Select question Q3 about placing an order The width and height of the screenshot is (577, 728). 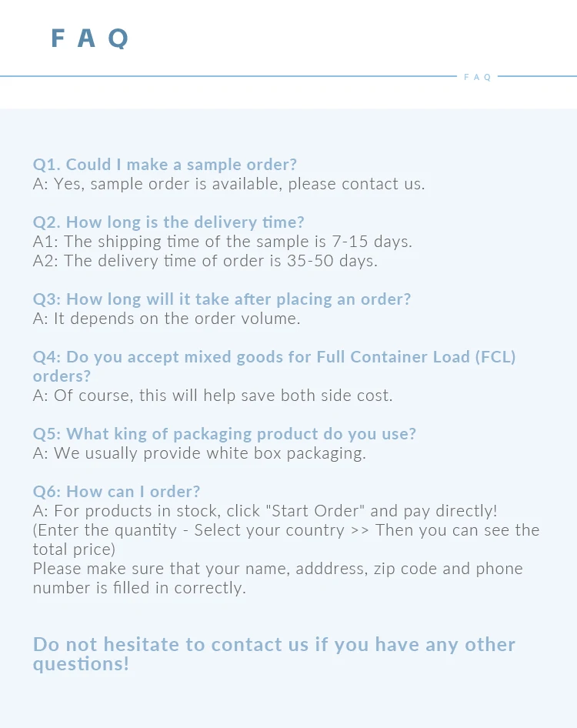click(222, 299)
